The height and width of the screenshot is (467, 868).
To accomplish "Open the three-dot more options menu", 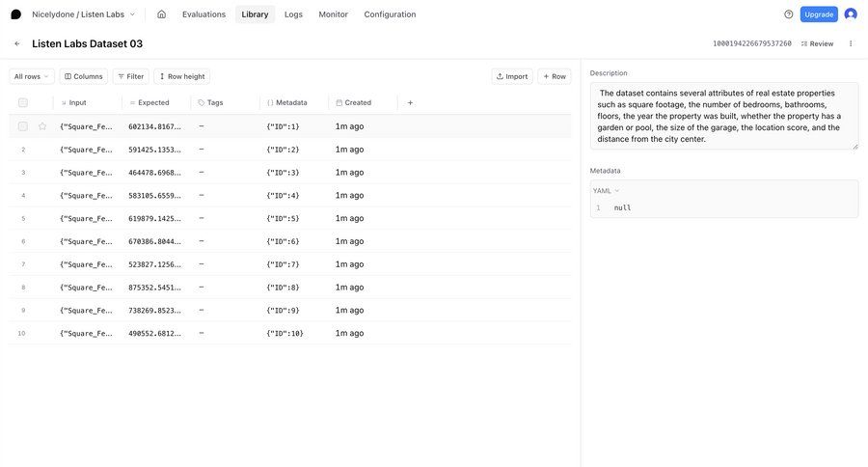I will point(851,43).
